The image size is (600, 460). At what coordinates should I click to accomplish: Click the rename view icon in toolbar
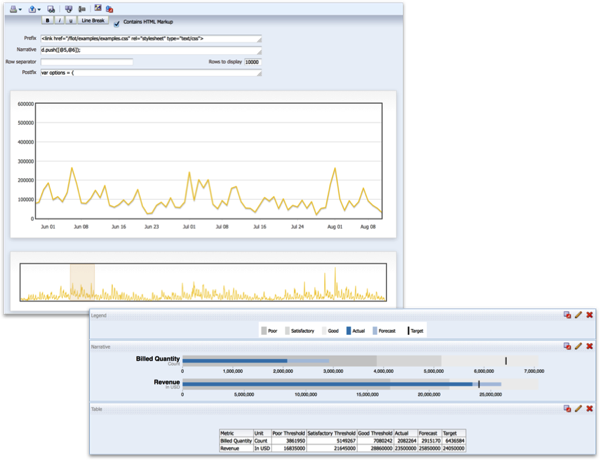[x=82, y=9]
